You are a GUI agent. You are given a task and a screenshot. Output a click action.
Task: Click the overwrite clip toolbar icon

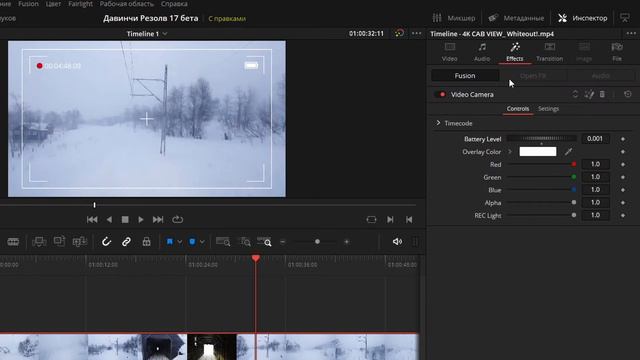[x=59, y=242]
